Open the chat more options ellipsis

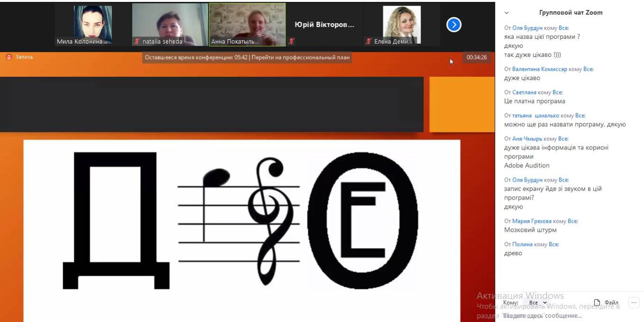(x=634, y=303)
